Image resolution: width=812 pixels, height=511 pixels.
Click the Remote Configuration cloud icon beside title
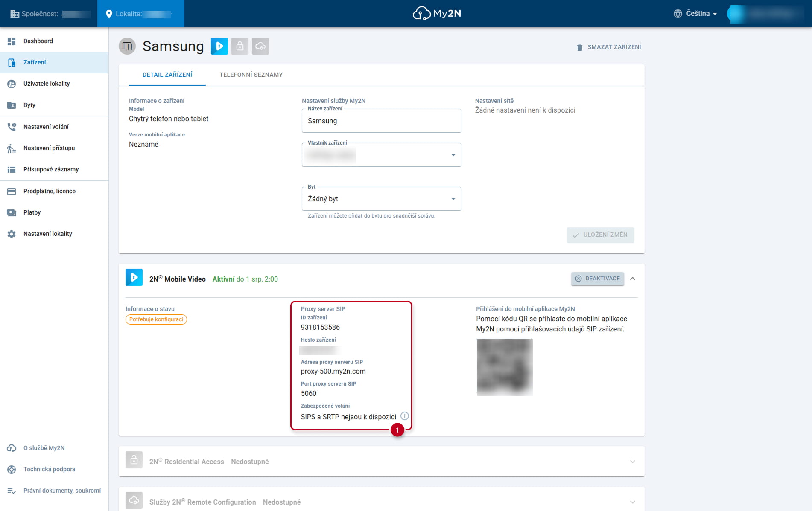pos(260,46)
